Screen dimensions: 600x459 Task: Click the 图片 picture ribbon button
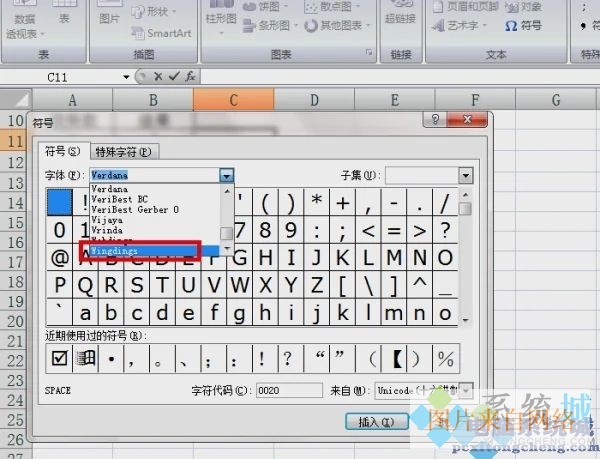pos(111,19)
